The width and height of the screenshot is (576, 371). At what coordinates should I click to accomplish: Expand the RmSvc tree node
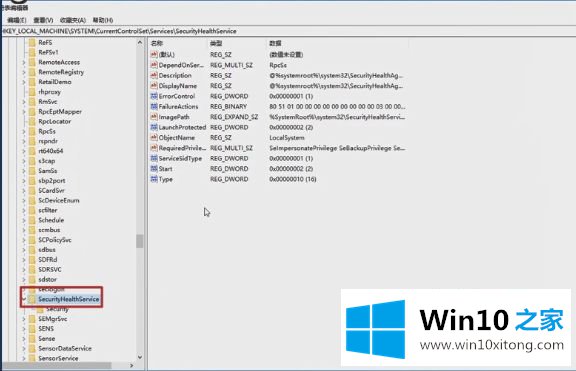[x=24, y=102]
